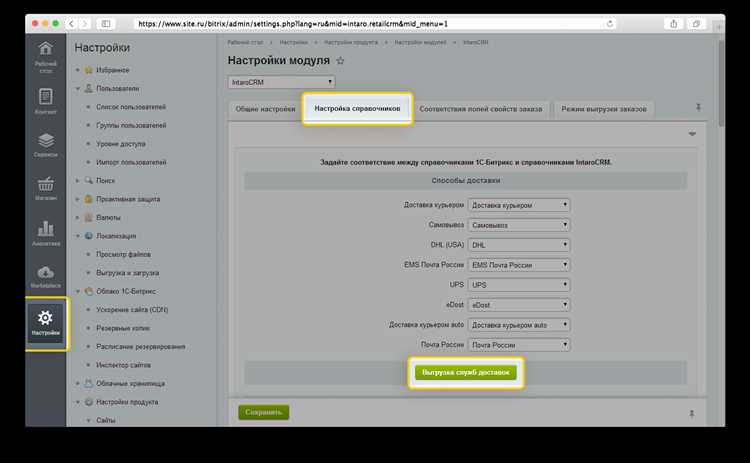The width and height of the screenshot is (750, 463).
Task: Open the IntaroCRM module dropdown
Action: click(281, 82)
